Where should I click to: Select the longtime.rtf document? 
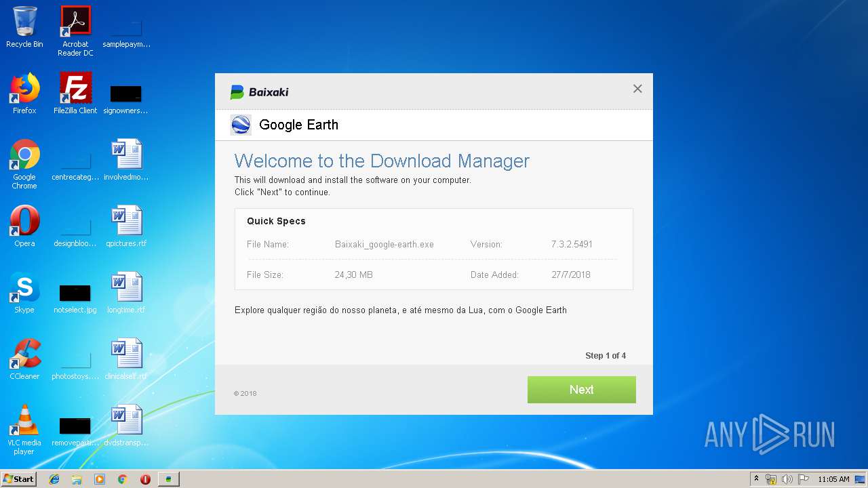[x=126, y=293]
